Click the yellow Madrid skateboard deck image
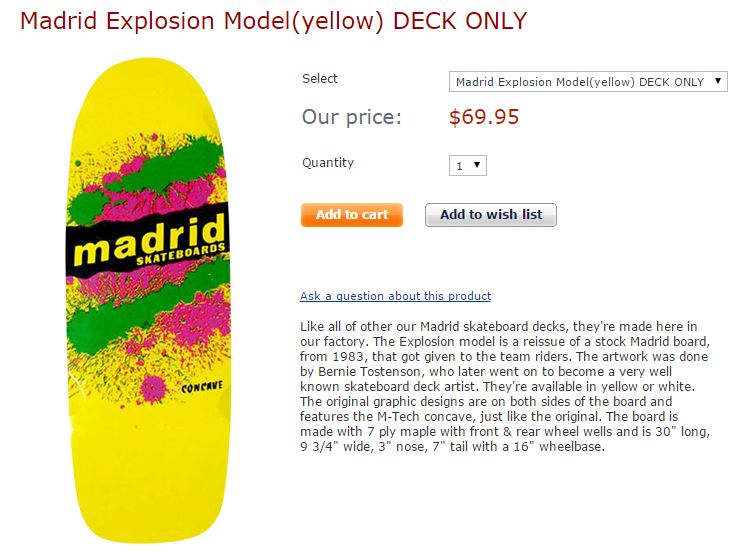 148,300
